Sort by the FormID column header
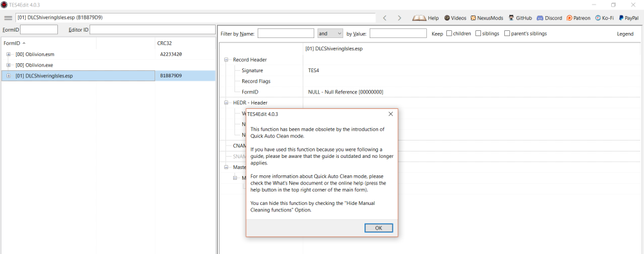 49,43
